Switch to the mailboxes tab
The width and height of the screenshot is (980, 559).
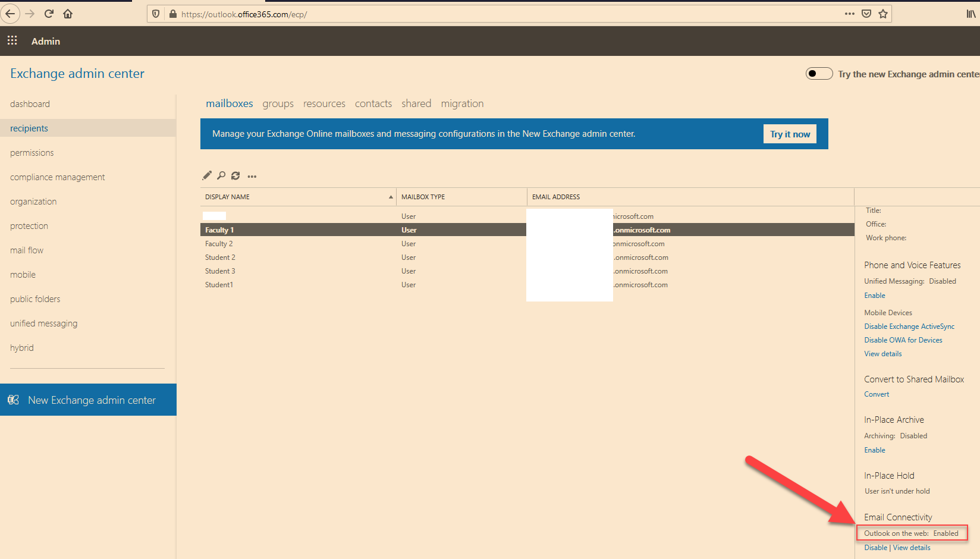[230, 103]
